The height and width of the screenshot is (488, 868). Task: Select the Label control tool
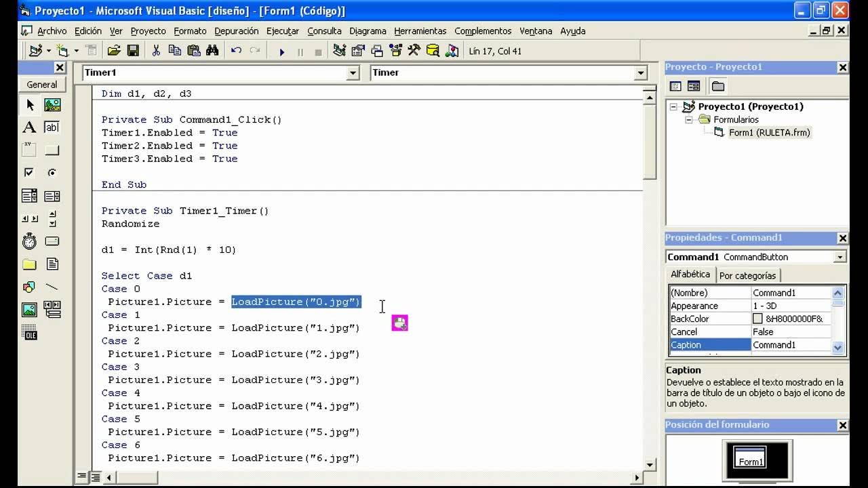pyautogui.click(x=29, y=127)
